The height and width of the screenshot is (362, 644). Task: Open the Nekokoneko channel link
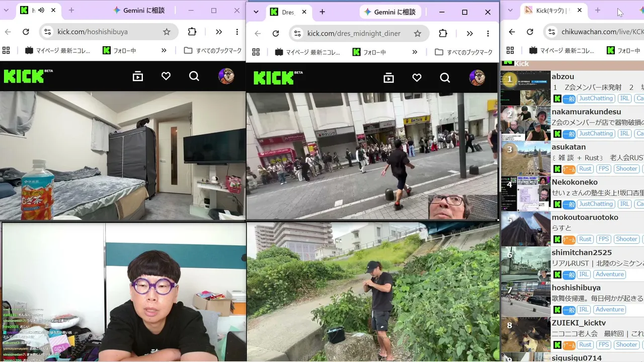tap(575, 182)
